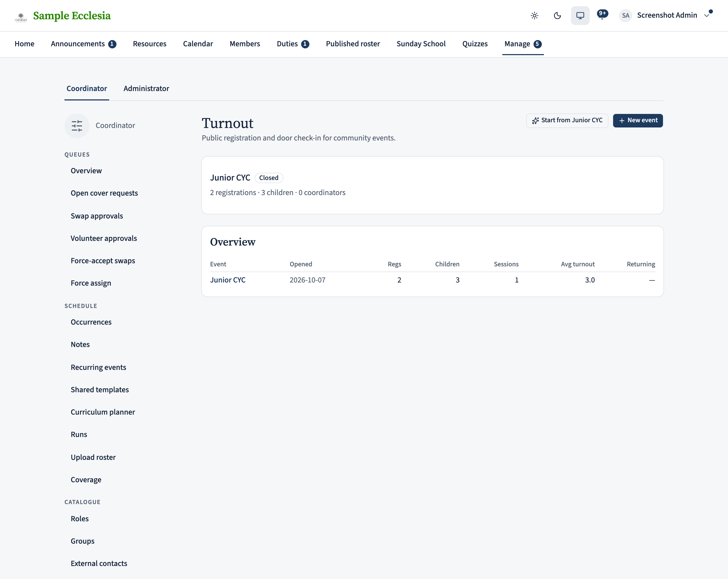
Task: Click the sparkle icon on Start from Junior CYC
Action: coord(536,121)
